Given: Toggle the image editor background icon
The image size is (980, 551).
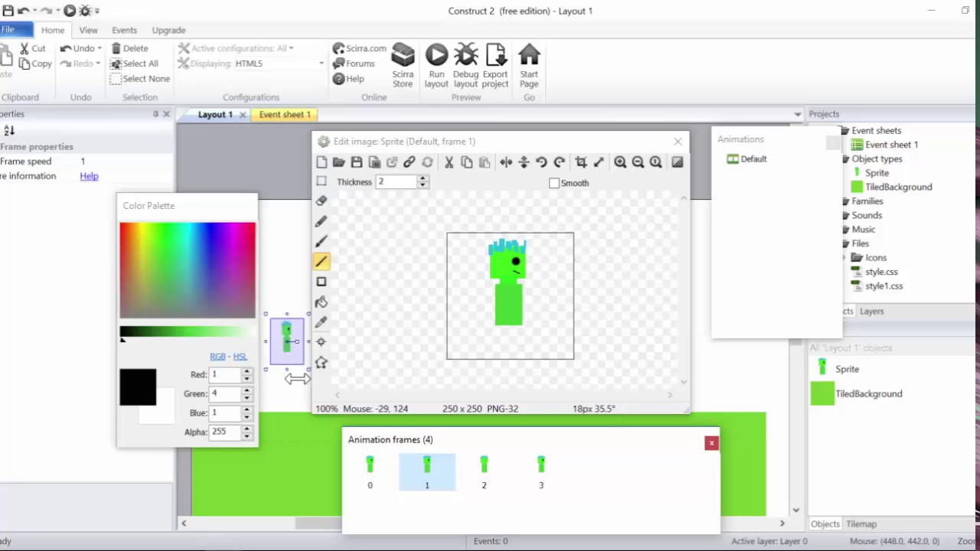Looking at the screenshot, I should click(x=677, y=162).
